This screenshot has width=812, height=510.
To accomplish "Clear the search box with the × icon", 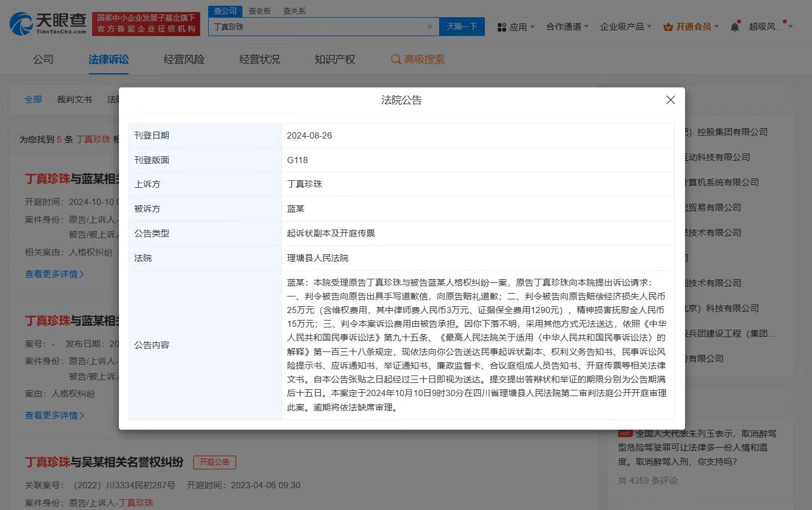I will 431,26.
